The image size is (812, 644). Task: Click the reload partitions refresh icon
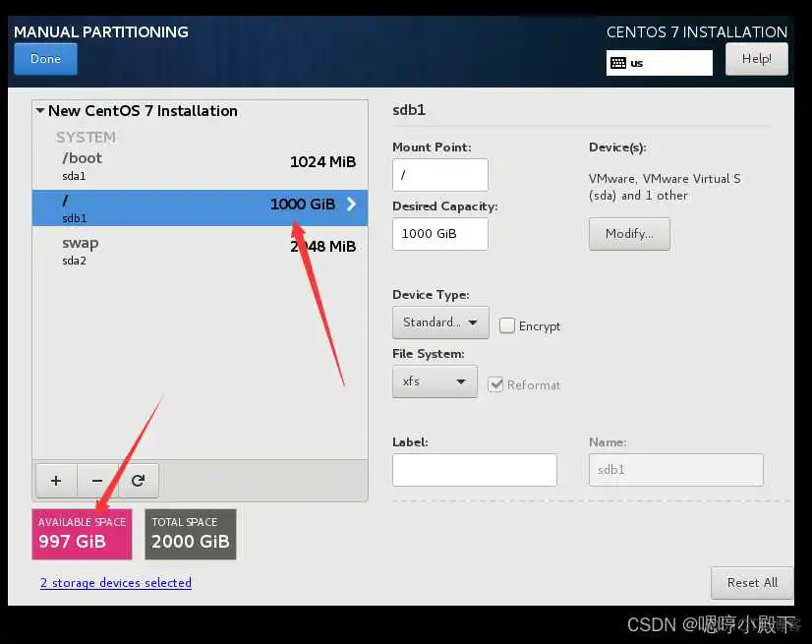pyautogui.click(x=139, y=480)
